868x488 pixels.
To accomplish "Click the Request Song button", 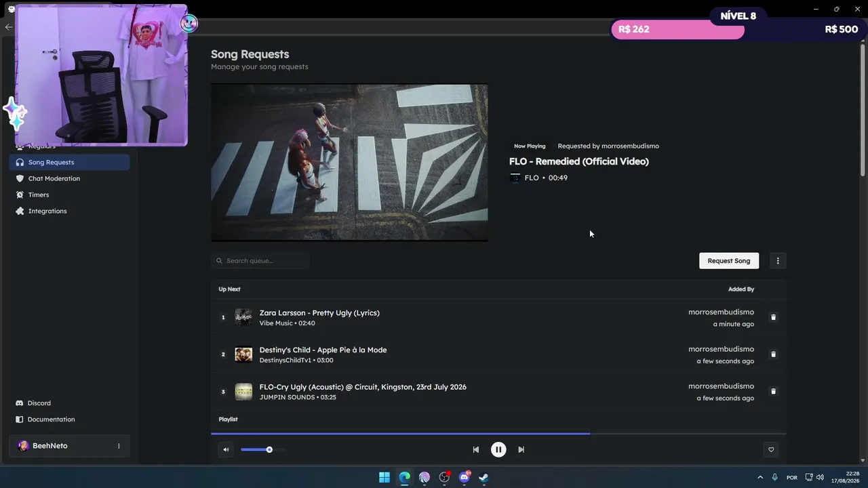I will coord(729,261).
